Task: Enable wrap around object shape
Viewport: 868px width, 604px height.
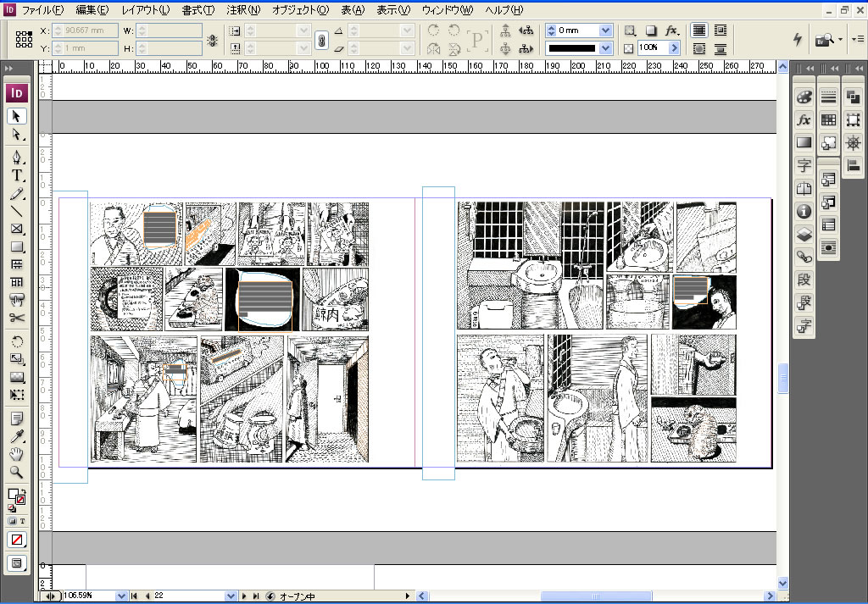Action: (x=699, y=48)
